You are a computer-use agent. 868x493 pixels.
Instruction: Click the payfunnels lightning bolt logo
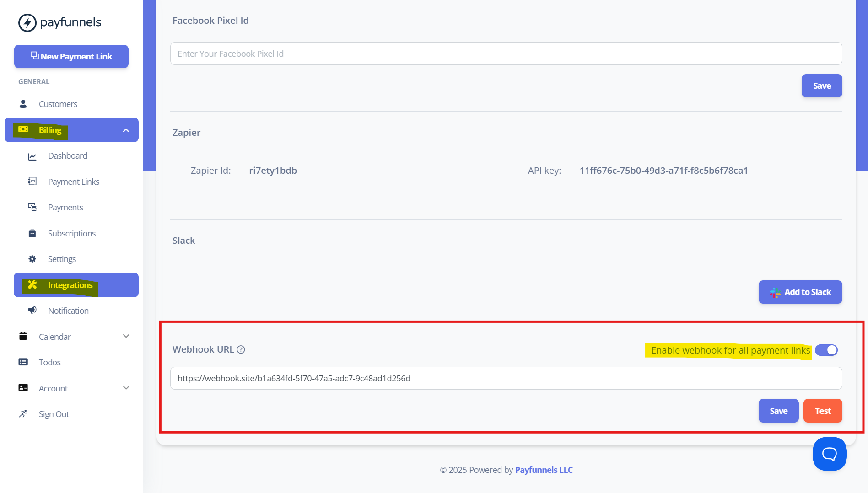(x=27, y=22)
